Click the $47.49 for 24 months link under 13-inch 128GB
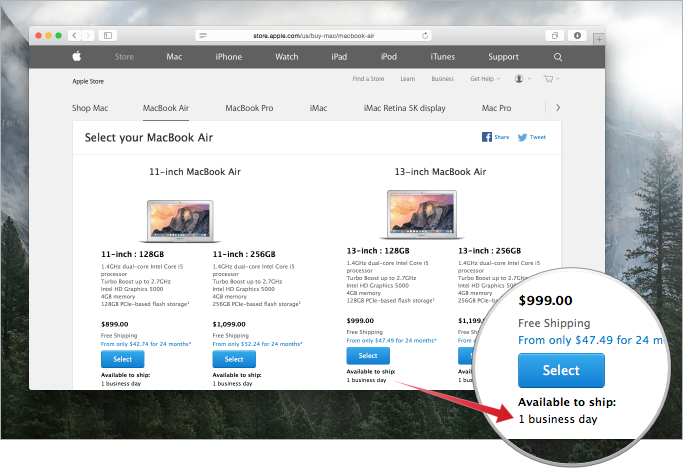This screenshot has width=683, height=468. point(392,340)
